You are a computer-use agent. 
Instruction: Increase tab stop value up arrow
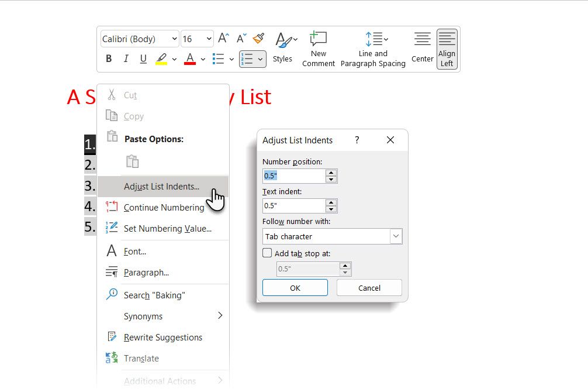point(345,266)
